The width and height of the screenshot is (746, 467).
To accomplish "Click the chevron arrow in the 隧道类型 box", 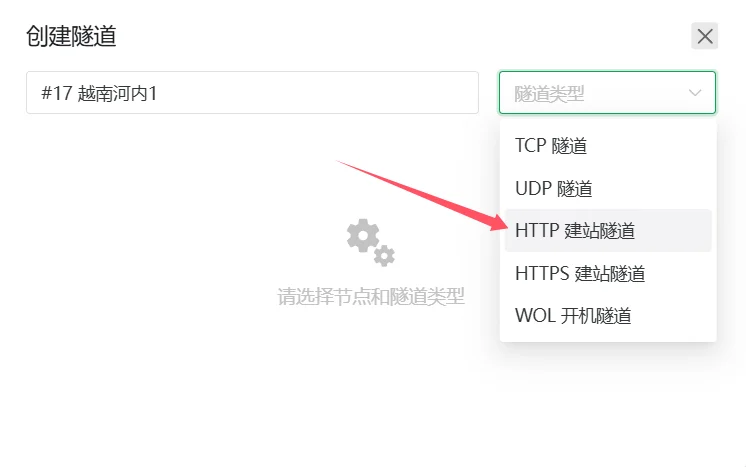I will tap(695, 93).
